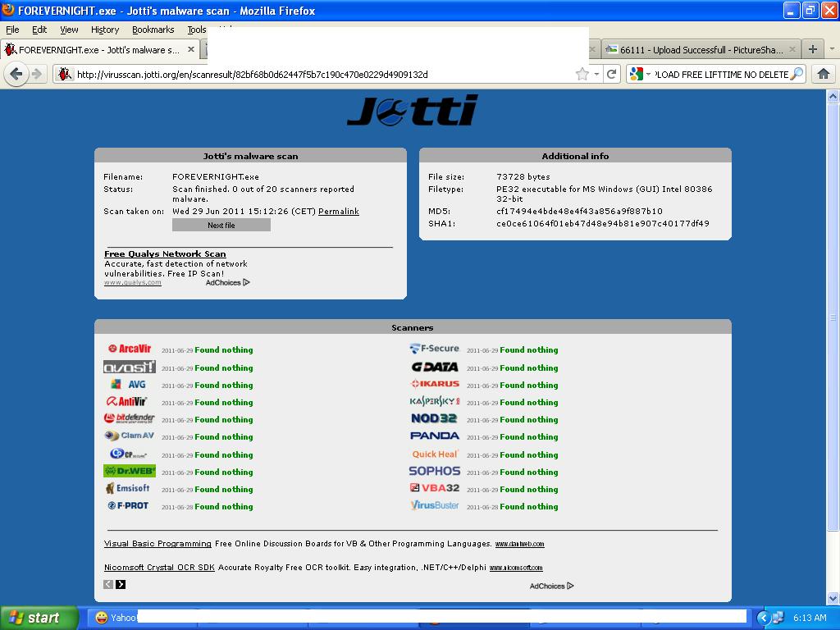Switch to the Upload Successfull PictureShack tab

pyautogui.click(x=702, y=49)
